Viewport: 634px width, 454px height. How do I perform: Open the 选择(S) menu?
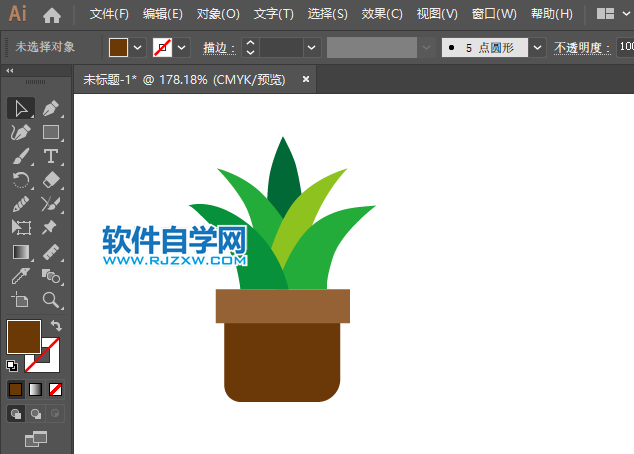pyautogui.click(x=328, y=14)
